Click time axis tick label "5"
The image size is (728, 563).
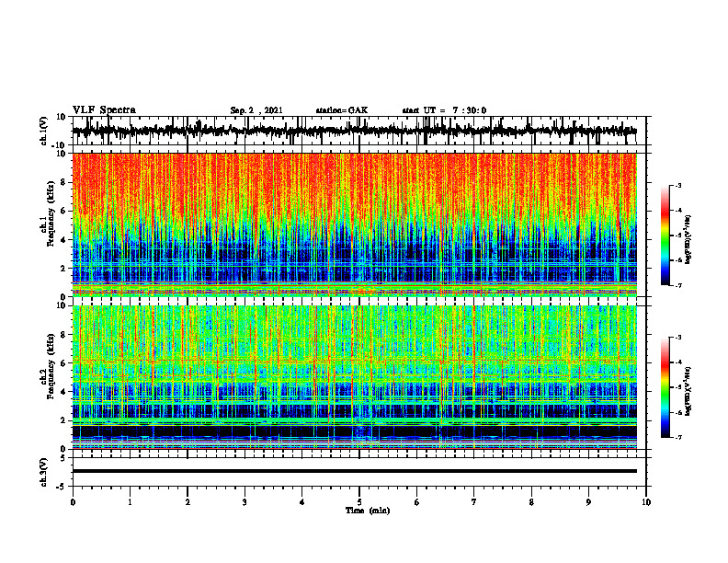tap(359, 502)
